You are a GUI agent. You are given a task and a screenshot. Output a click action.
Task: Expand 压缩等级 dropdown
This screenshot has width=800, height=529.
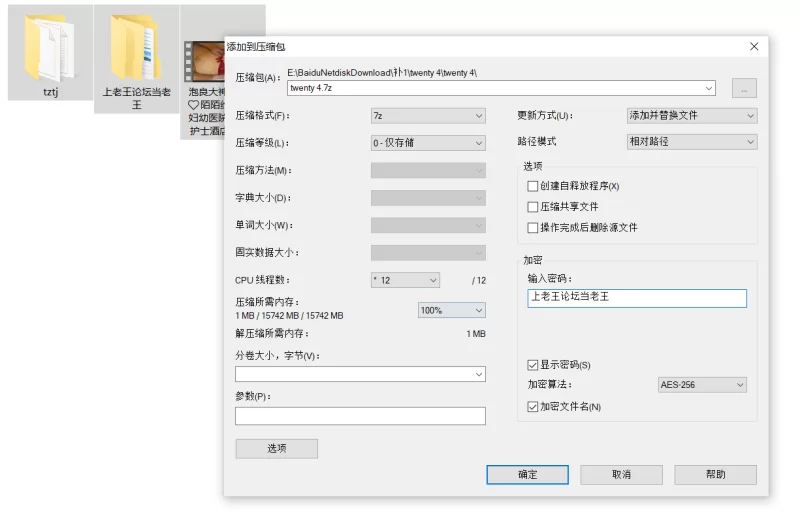pos(428,143)
